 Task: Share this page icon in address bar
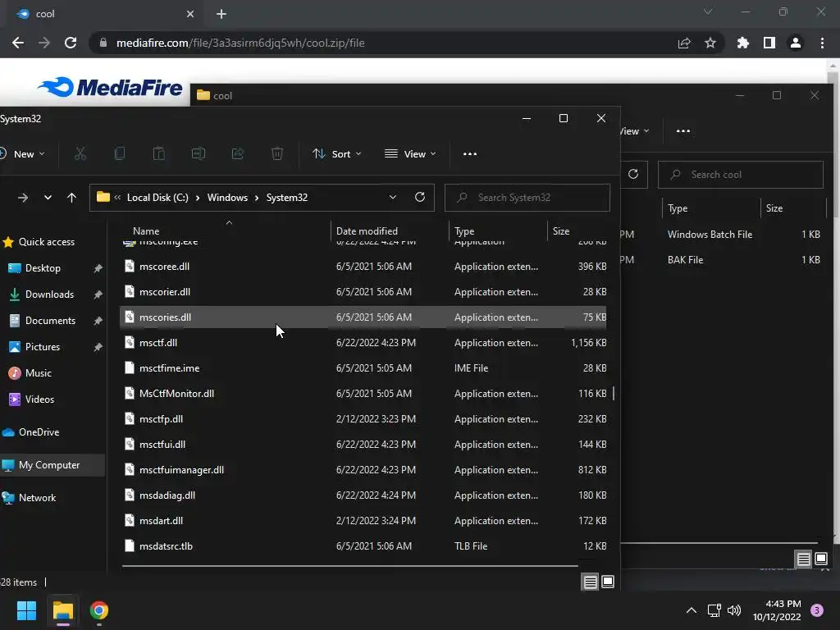pyautogui.click(x=684, y=43)
